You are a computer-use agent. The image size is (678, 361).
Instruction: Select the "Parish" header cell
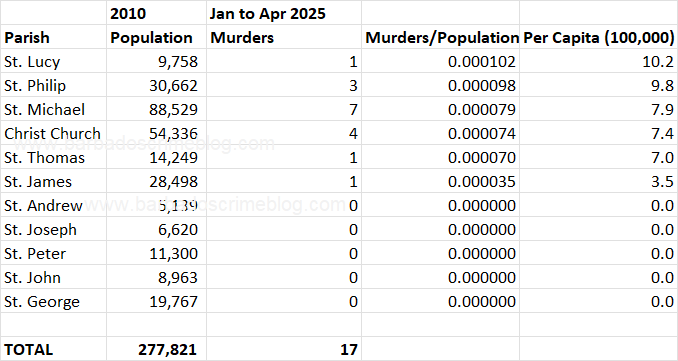(x=53, y=37)
